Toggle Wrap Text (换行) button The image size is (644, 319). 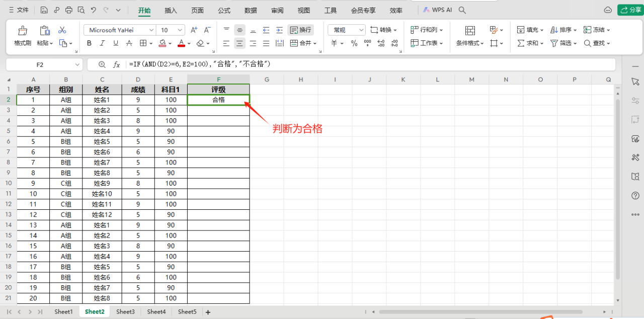(300, 30)
